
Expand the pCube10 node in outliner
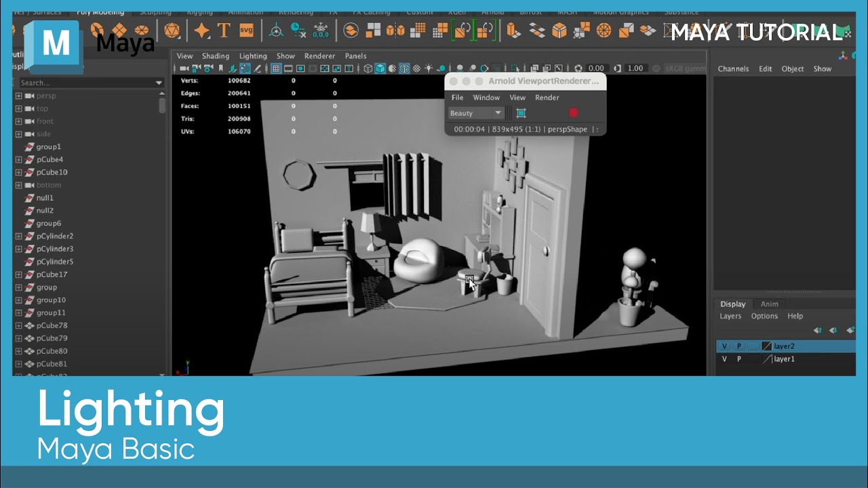pos(18,172)
